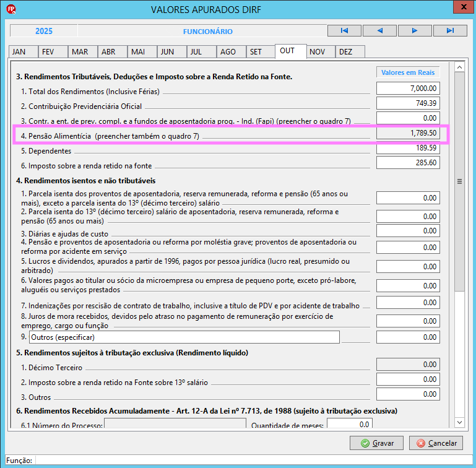Image resolution: width=476 pixels, height=468 pixels.
Task: Click scrollbar down arrow
Action: (x=459, y=422)
